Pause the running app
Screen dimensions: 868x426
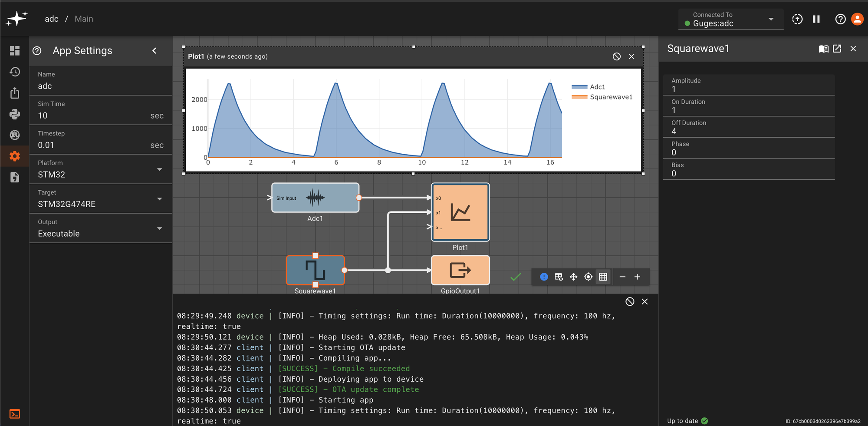tap(816, 19)
